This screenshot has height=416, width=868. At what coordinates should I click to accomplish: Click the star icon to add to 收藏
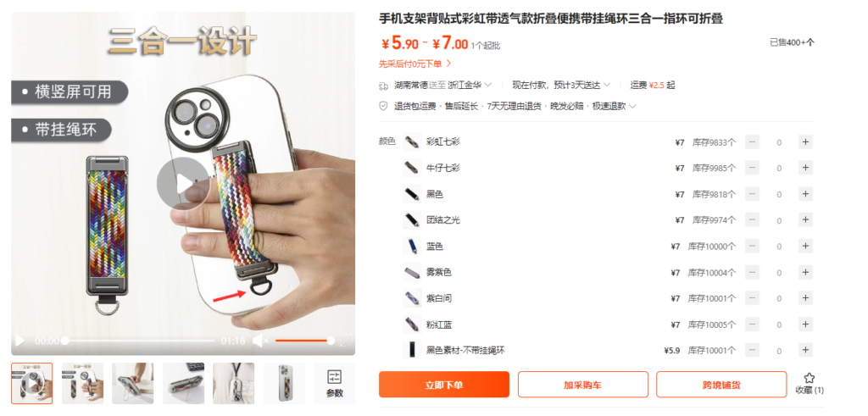click(x=810, y=378)
